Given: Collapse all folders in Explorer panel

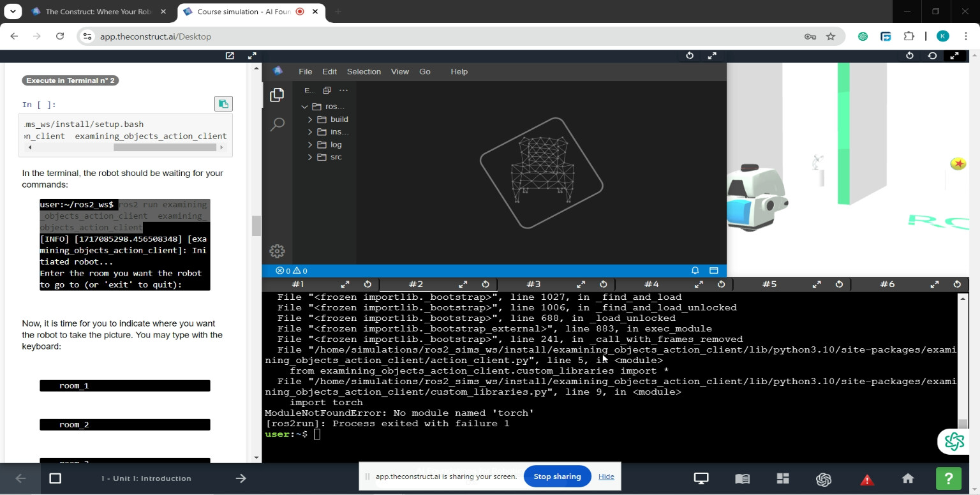Looking at the screenshot, I should pyautogui.click(x=327, y=90).
